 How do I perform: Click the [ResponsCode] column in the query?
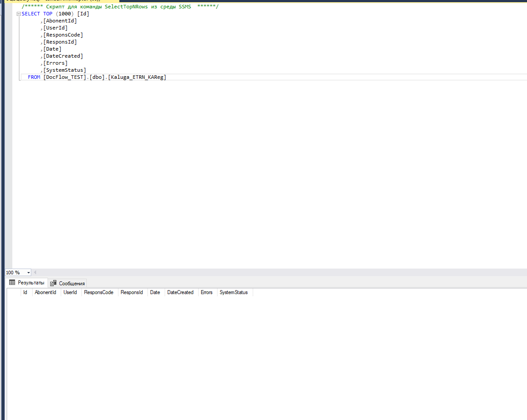pos(63,35)
